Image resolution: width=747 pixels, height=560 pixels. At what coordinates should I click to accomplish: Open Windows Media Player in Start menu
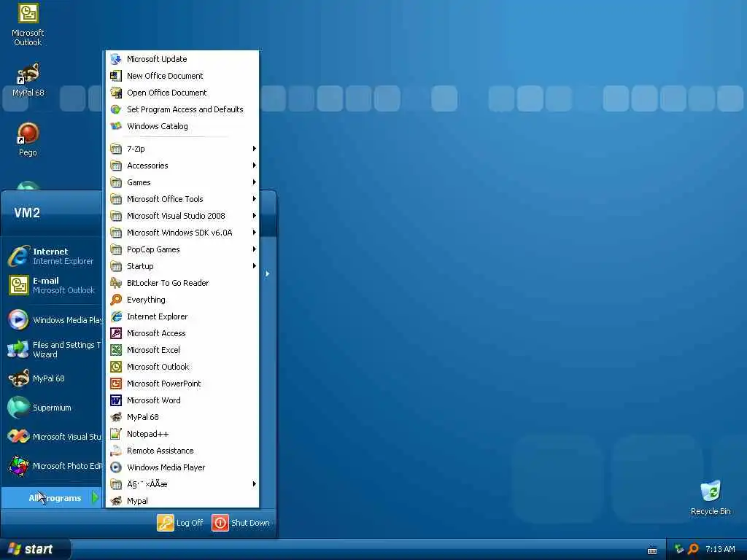pyautogui.click(x=53, y=320)
